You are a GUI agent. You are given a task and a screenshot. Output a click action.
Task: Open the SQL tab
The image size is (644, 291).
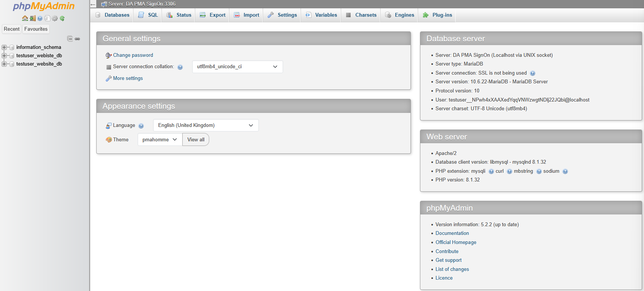pyautogui.click(x=148, y=15)
